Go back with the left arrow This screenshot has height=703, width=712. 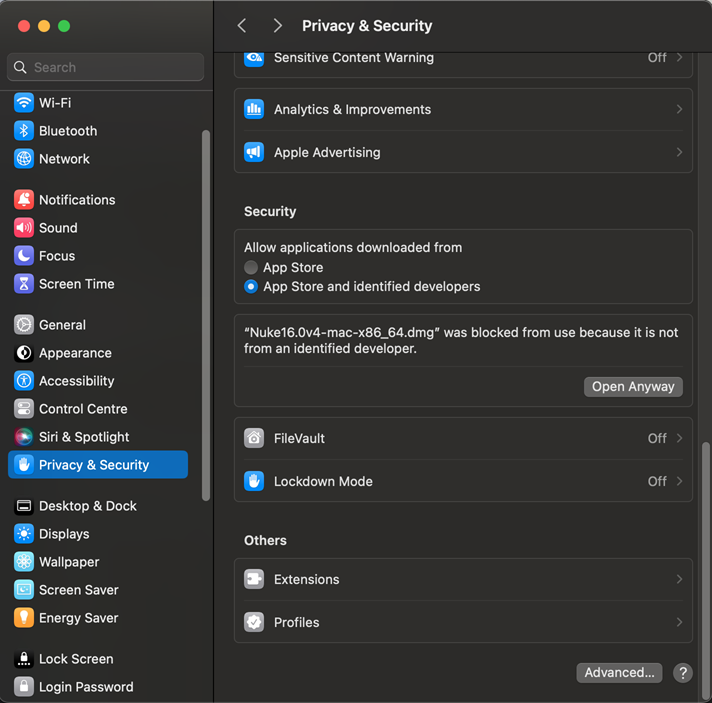242,26
